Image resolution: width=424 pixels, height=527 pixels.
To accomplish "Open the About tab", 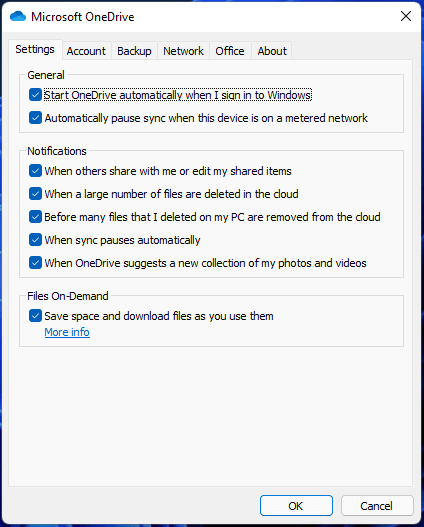I will (x=272, y=51).
